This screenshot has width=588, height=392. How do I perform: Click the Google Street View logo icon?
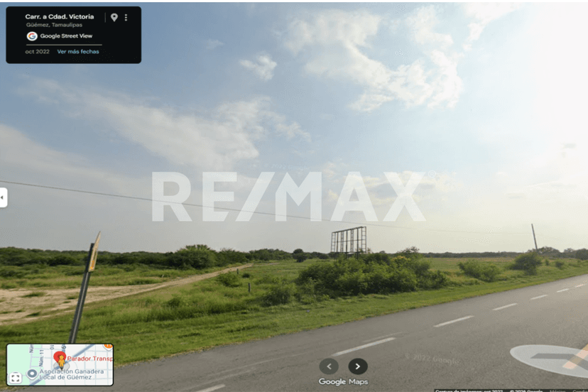point(32,36)
